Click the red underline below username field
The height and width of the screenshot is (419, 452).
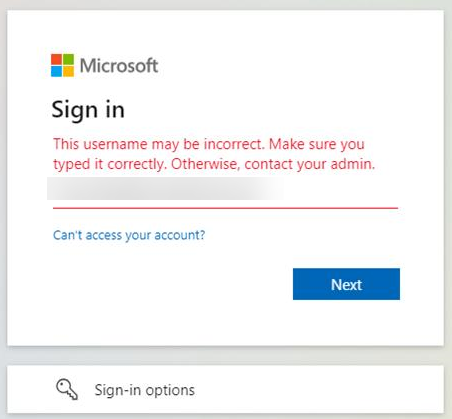225,208
